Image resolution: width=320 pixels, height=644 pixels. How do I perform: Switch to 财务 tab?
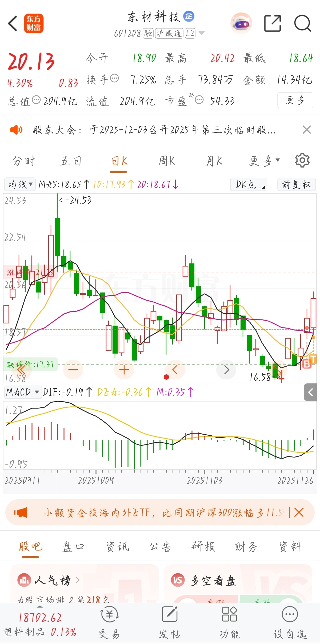click(246, 547)
